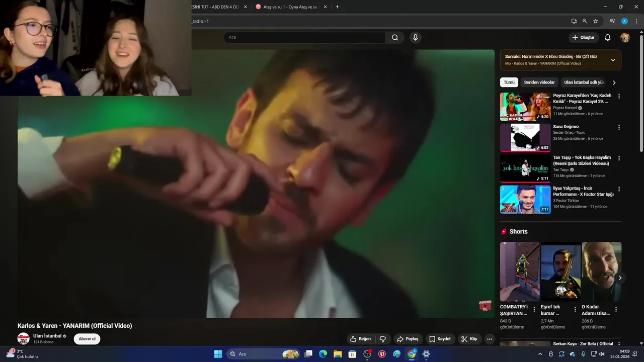Screen dimensions: 644x362
Task: Open more actions under the video
Action: (489, 339)
